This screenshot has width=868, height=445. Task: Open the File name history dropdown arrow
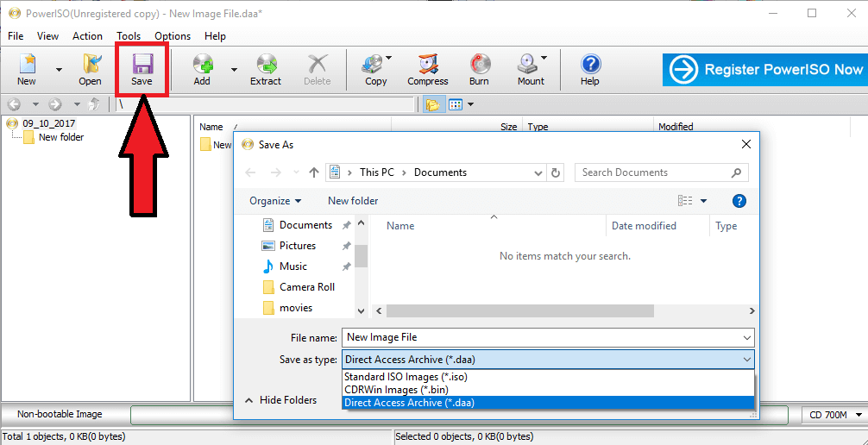click(x=748, y=337)
